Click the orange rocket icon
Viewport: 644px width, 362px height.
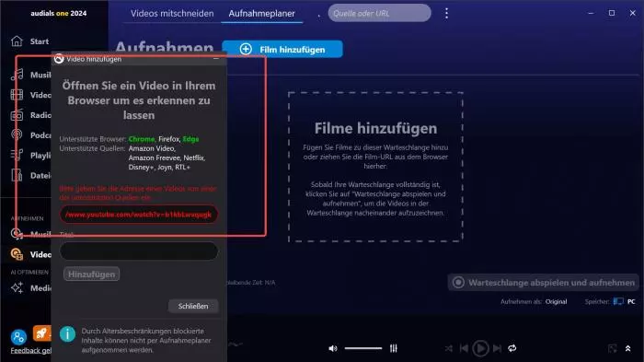[41, 333]
